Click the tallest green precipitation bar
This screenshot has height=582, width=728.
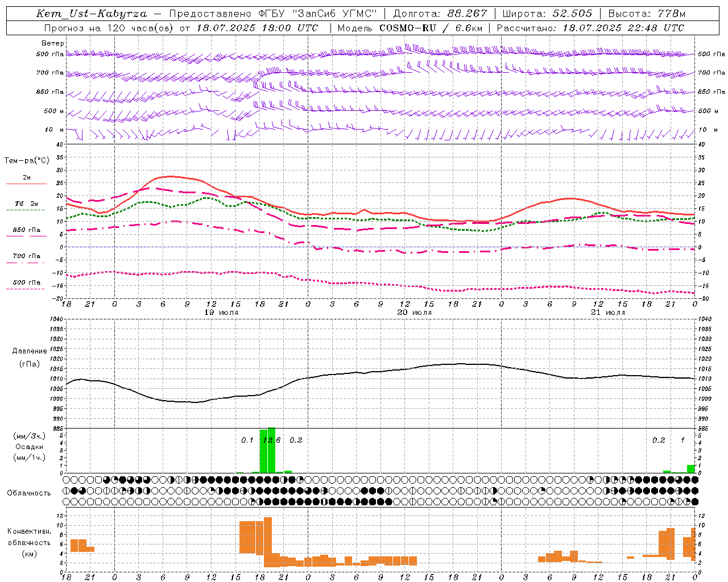[x=271, y=450]
